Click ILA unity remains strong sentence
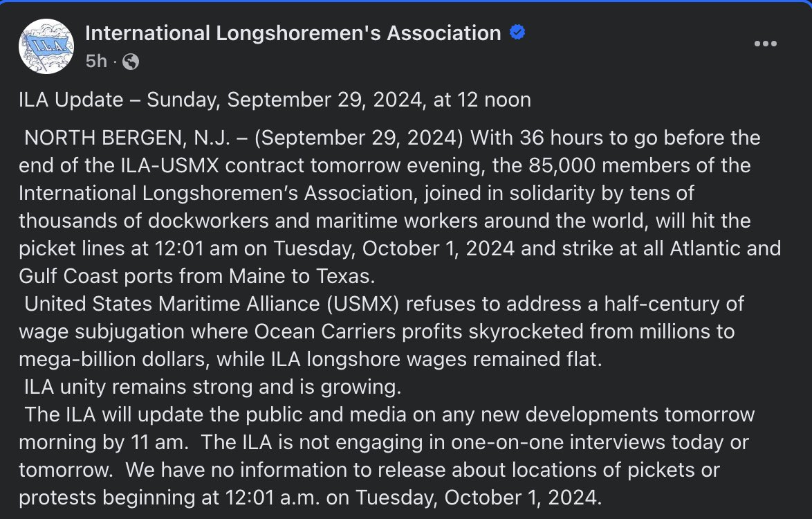The width and height of the screenshot is (812, 519). click(x=213, y=387)
